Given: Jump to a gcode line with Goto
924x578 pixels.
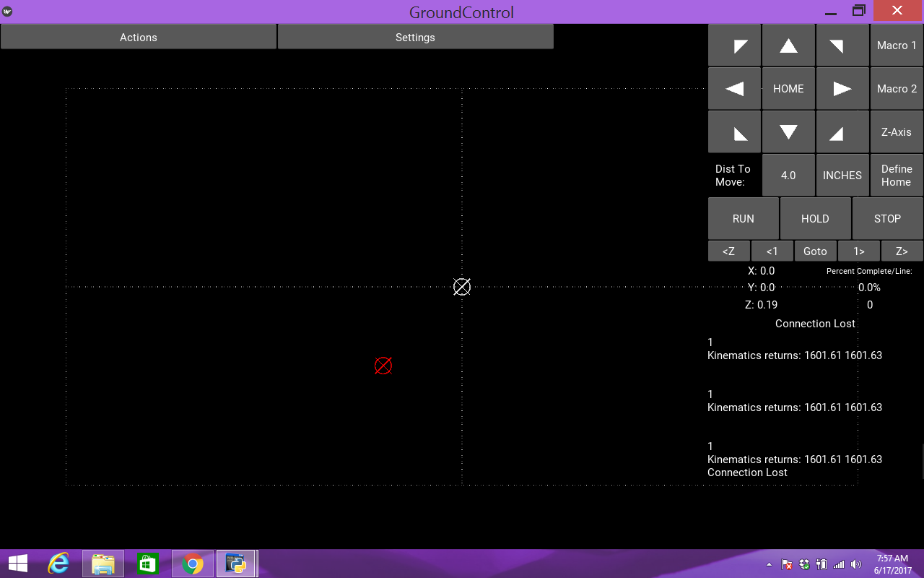Looking at the screenshot, I should click(815, 251).
